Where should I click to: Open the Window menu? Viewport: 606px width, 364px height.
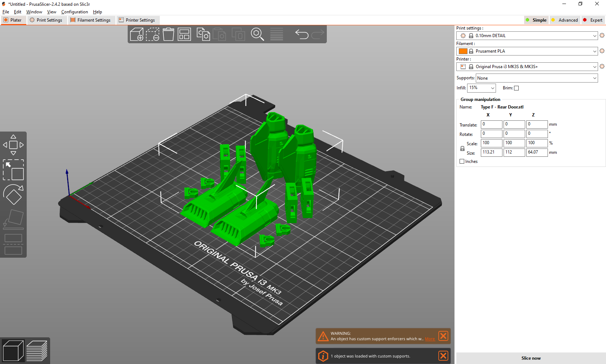pos(34,12)
